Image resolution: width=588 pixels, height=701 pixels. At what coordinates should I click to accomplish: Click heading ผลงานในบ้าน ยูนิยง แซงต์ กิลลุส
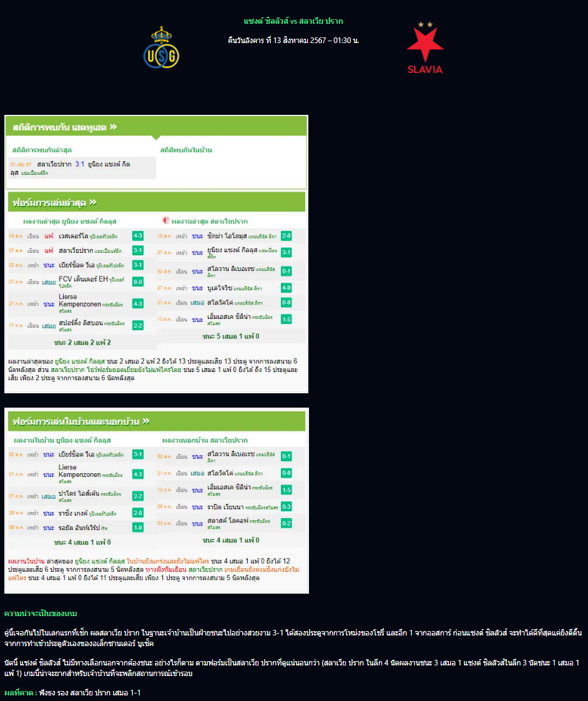[x=62, y=440]
